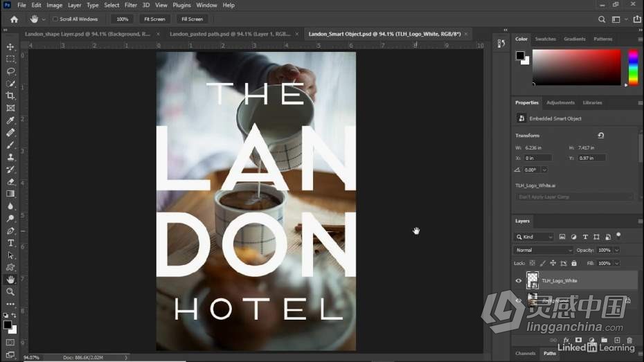Expand the Fill slider dropdown
Viewport: 644px width, 362px height.
click(x=617, y=263)
